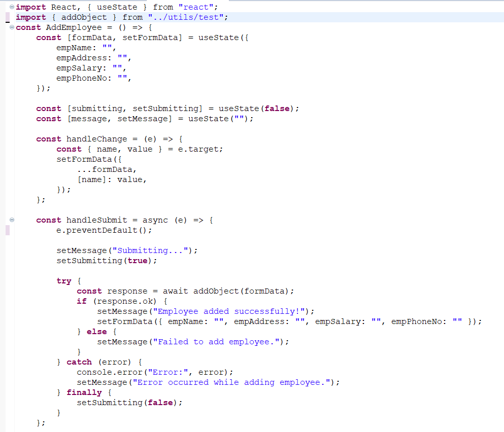Collapse the import block fold marker
504x432 pixels.
12,7
